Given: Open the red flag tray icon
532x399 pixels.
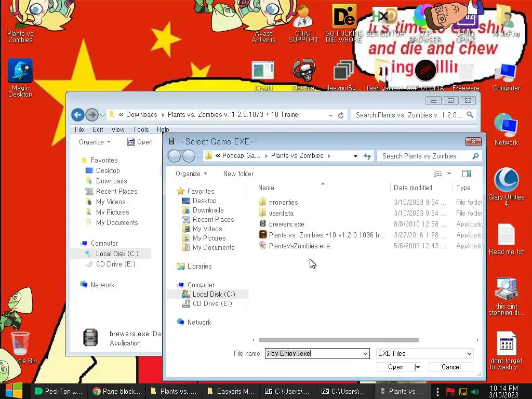Looking at the screenshot, I should (450, 392).
